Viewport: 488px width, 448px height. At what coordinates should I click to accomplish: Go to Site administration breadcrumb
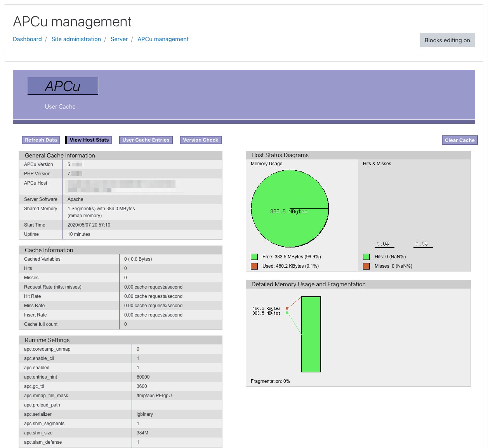[76, 39]
